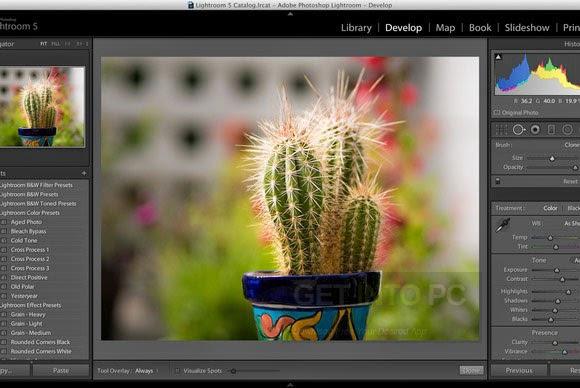This screenshot has height=388, width=580.
Task: Open the Tool Overlay Always dropdown
Action: 146,371
